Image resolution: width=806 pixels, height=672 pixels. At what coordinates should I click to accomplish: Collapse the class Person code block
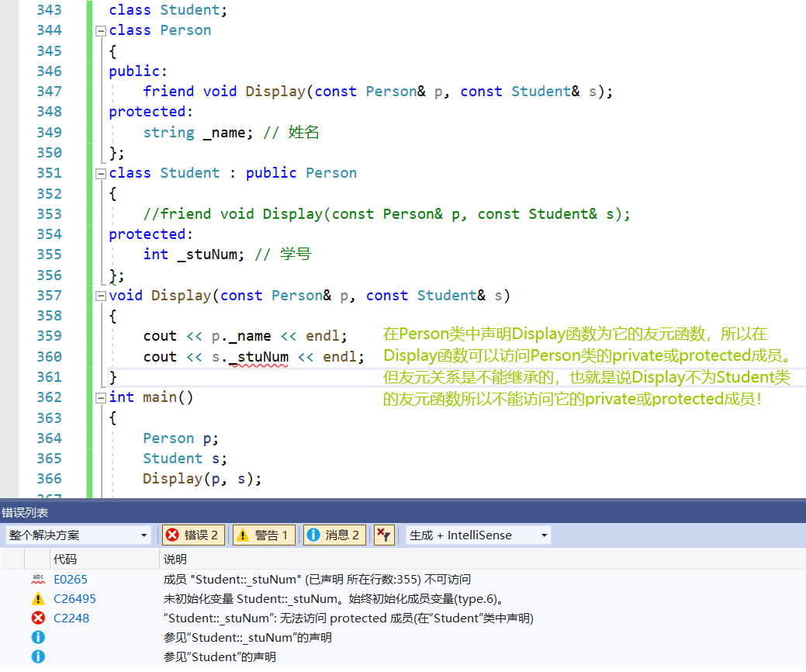[x=101, y=31]
